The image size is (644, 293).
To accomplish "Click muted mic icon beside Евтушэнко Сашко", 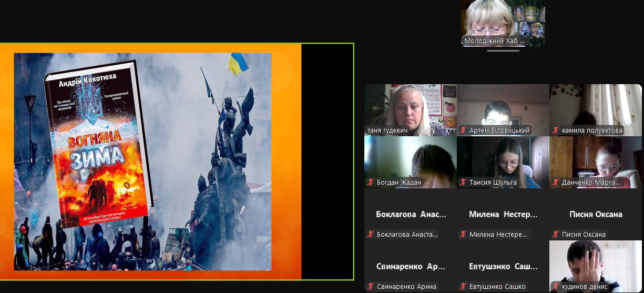I will pyautogui.click(x=463, y=287).
